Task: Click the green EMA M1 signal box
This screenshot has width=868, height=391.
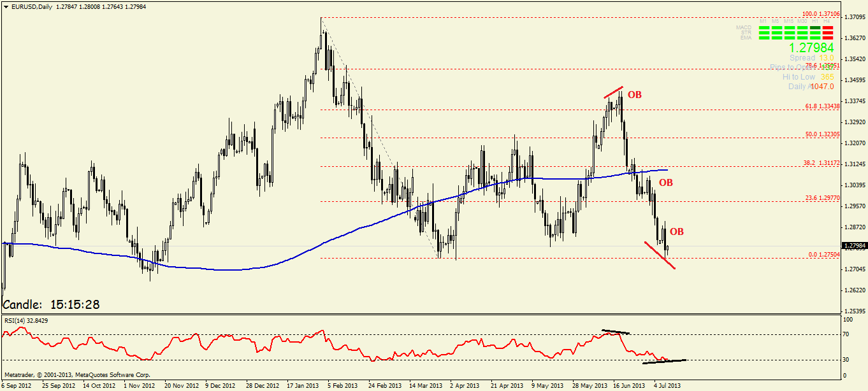Action: (x=764, y=38)
